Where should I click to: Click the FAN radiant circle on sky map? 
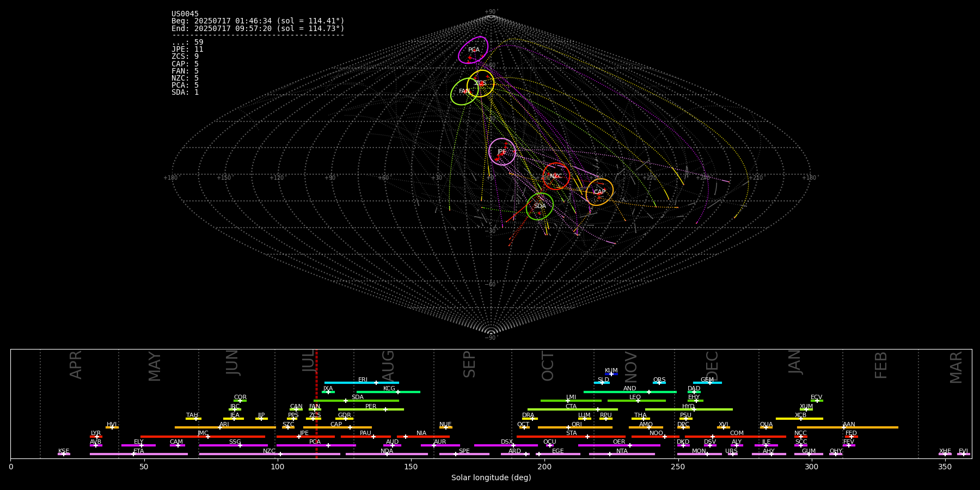click(464, 91)
